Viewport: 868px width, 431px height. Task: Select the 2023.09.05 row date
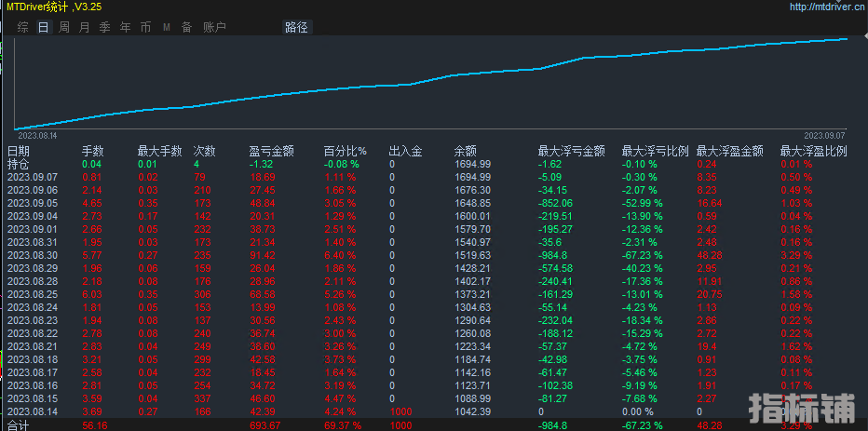click(x=31, y=203)
